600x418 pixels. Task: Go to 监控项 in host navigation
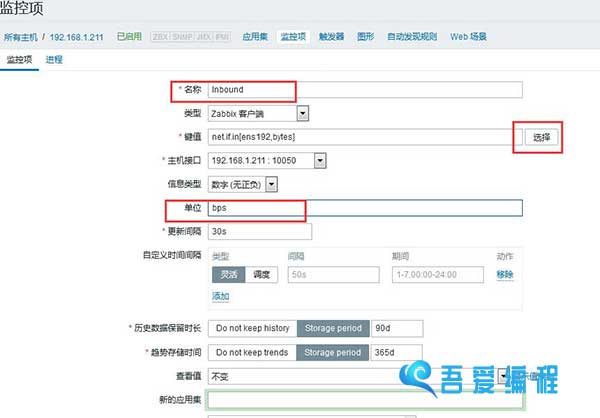click(293, 37)
